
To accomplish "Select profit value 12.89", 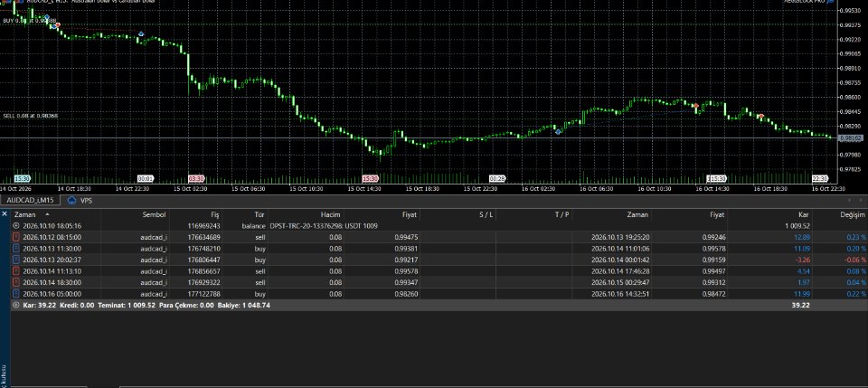I will point(803,237).
